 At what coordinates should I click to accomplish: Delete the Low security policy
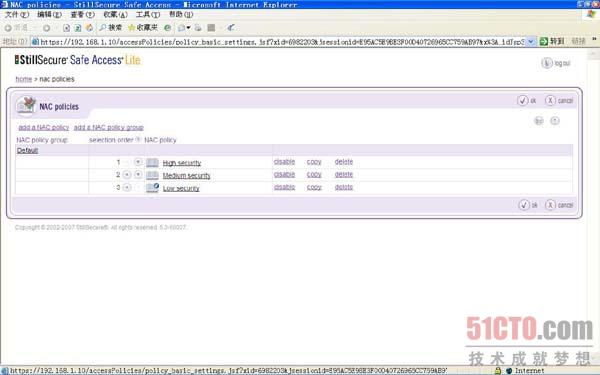(344, 187)
